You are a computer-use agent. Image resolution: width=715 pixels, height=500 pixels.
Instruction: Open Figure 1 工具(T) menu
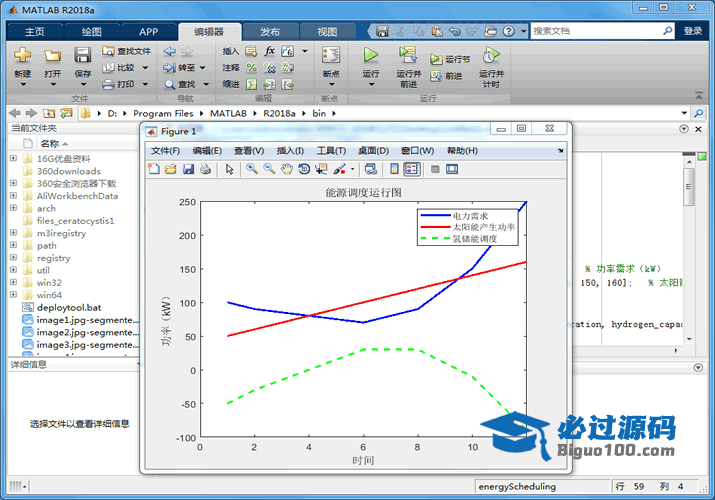pyautogui.click(x=332, y=150)
